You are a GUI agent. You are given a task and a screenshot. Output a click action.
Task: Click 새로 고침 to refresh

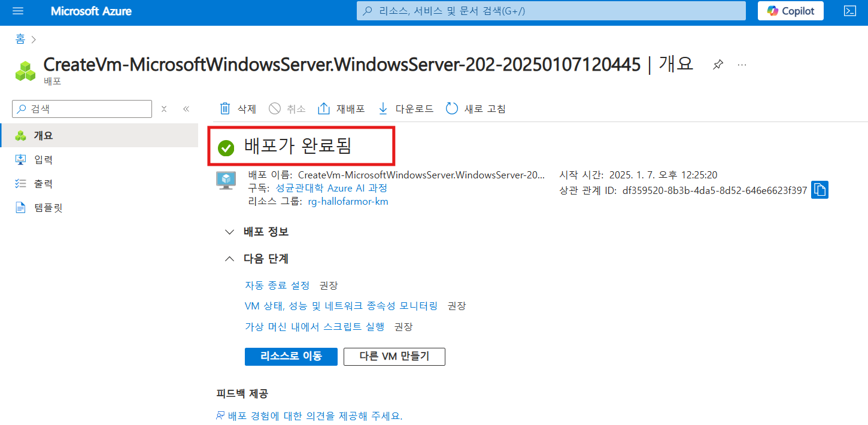click(476, 108)
